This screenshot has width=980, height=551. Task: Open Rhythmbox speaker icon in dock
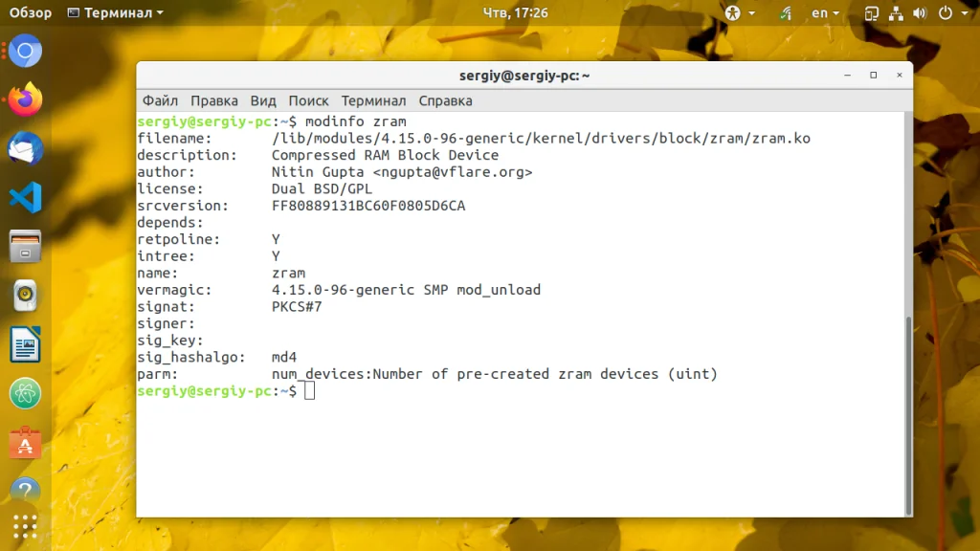tap(25, 295)
